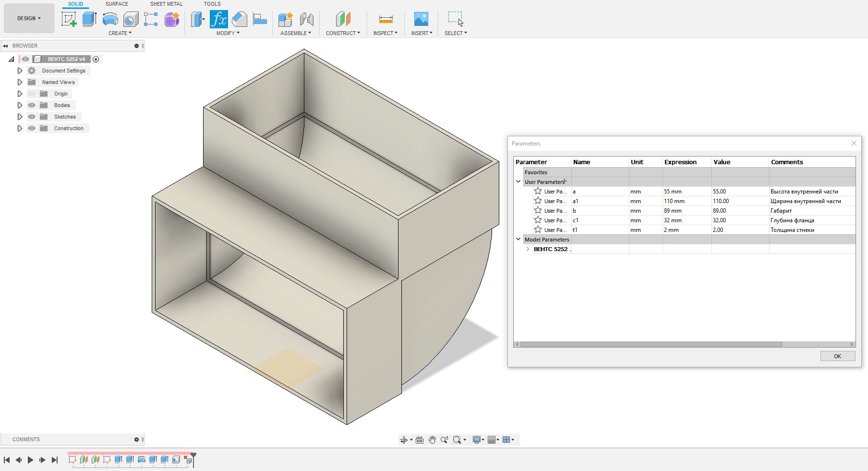
Task: Click OK in Parameters dialog
Action: 838,356
